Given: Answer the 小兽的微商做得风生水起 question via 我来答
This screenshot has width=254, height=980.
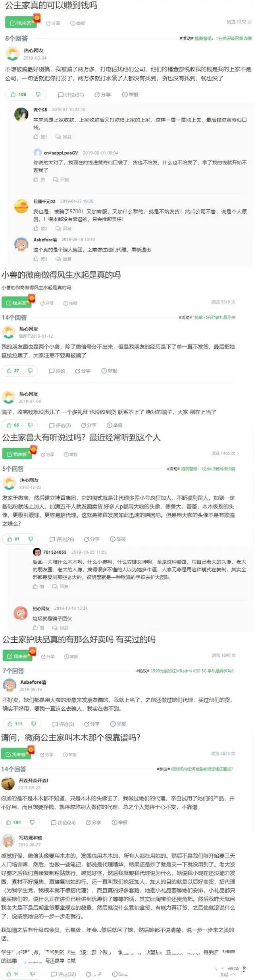Looking at the screenshot, I should tap(16, 303).
